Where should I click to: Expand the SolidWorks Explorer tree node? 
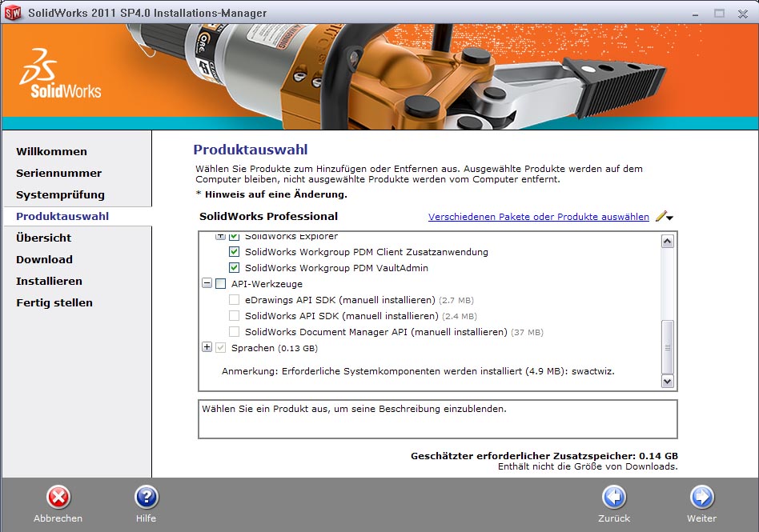click(x=221, y=237)
